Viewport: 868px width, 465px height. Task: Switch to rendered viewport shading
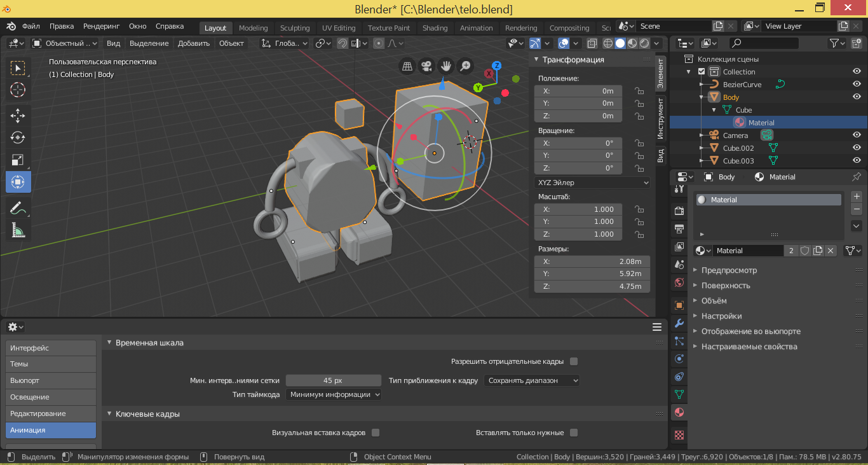coord(644,43)
